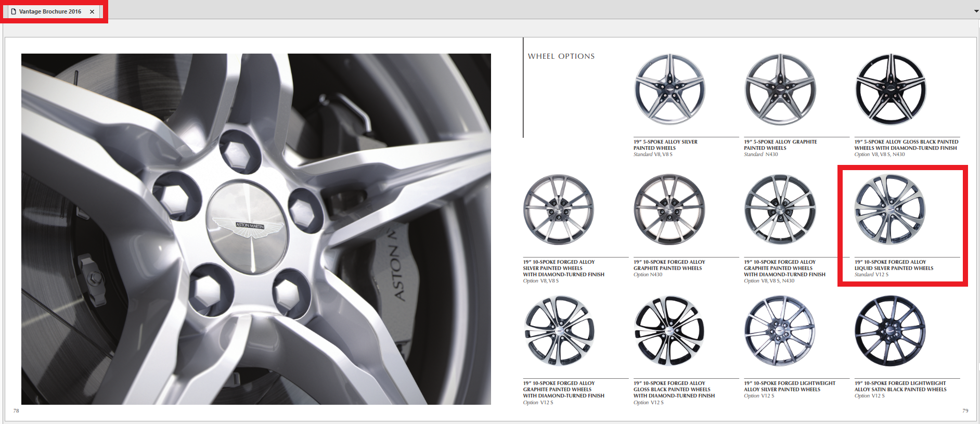Select the lightweight alloy silver painted wheel
Viewport: 980px width, 424px height.
(x=780, y=331)
